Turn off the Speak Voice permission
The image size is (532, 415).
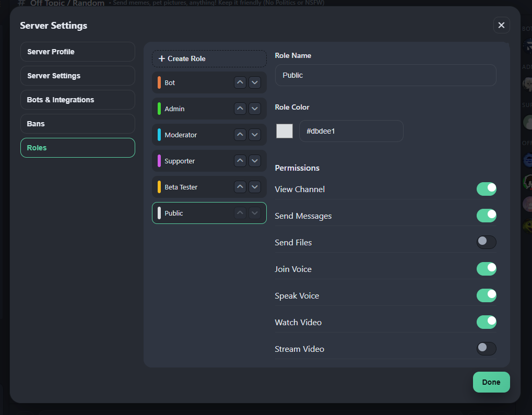[486, 295]
